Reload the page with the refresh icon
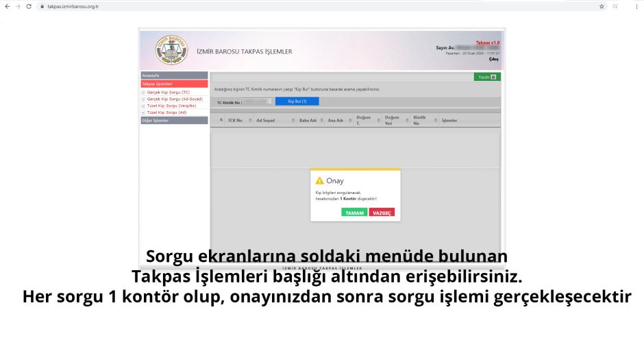Viewport: 644px width, 338px height. click(x=29, y=7)
